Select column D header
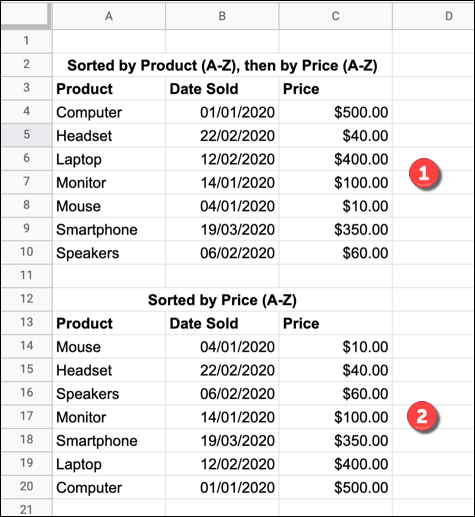The height and width of the screenshot is (517, 475). pyautogui.click(x=433, y=16)
